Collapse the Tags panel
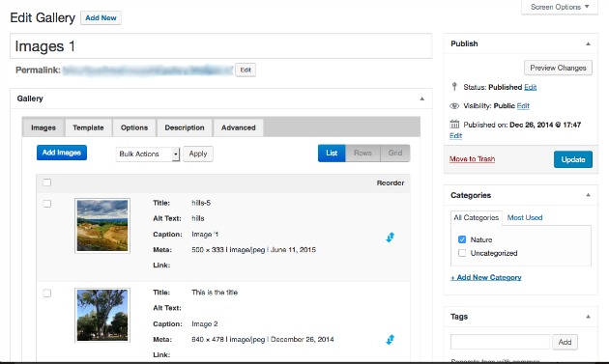 click(588, 317)
